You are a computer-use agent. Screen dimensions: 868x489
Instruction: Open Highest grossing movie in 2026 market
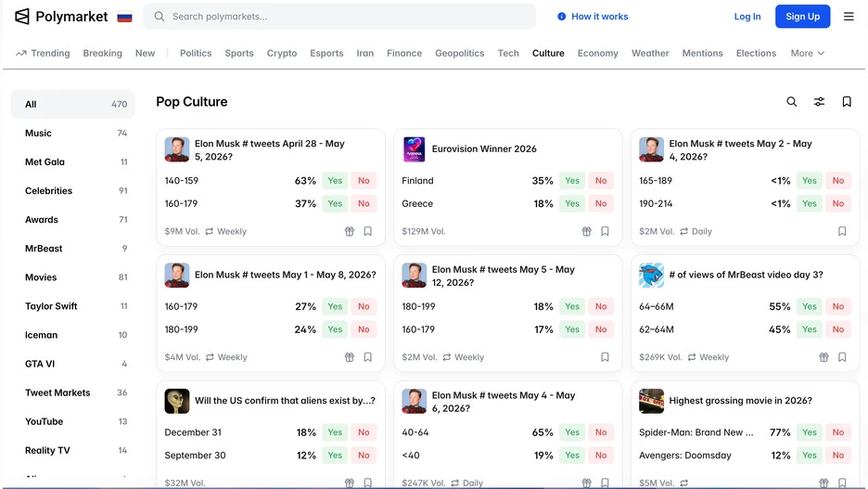pos(740,401)
